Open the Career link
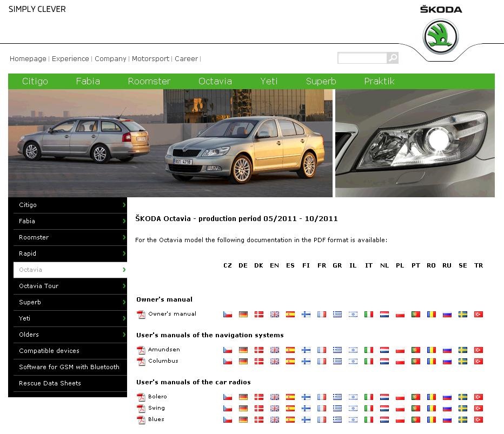Viewport: 504px width, 434px height. pyautogui.click(x=186, y=59)
